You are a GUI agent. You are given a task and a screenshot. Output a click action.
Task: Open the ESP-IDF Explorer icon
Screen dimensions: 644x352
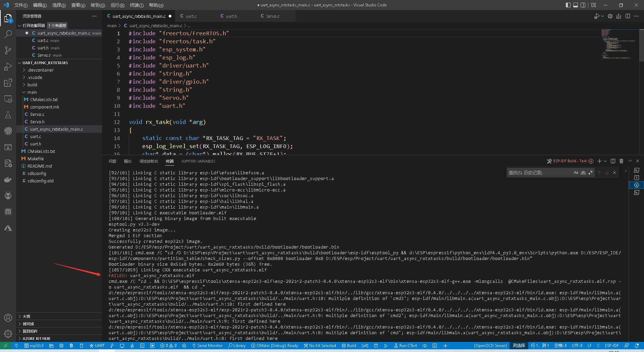[8, 131]
